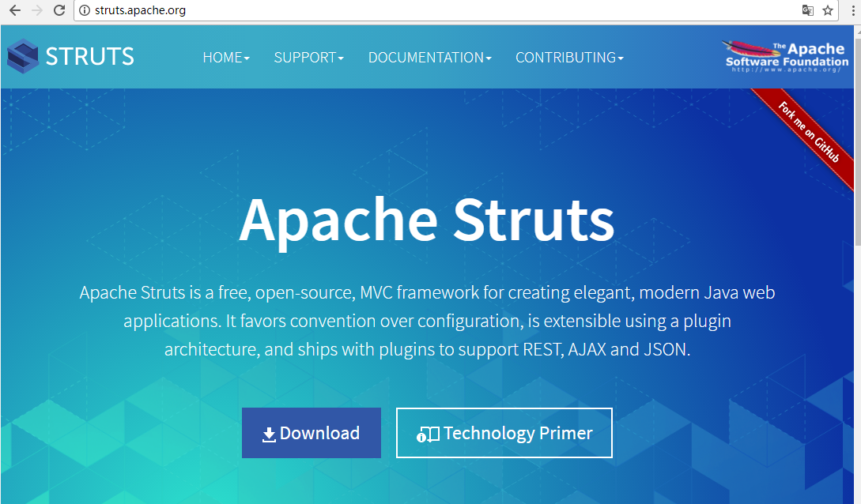Open the Apache Software Foundation logo link

785,57
